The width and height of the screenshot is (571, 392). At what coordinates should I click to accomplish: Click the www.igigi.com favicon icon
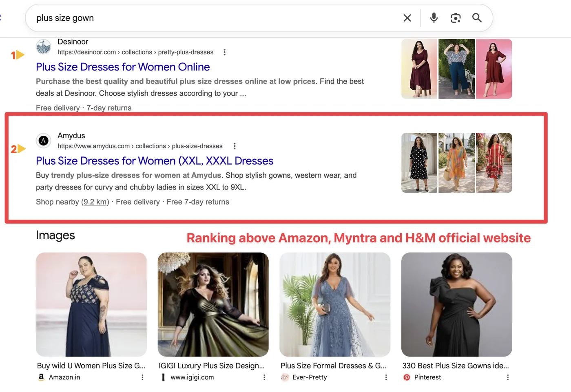pos(163,377)
